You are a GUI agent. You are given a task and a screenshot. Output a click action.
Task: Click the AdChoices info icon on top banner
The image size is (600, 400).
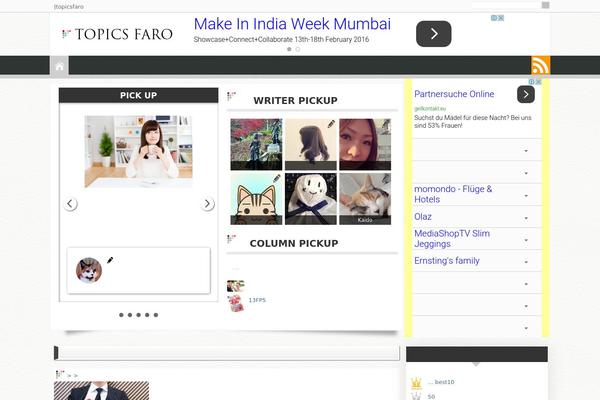494,18
